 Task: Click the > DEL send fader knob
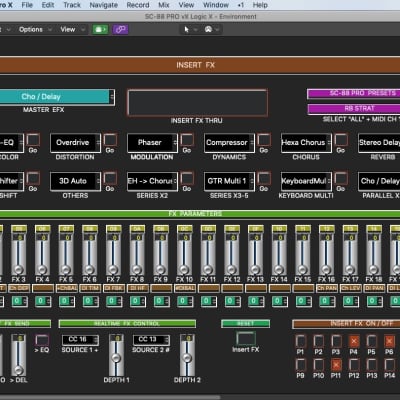click(18, 370)
